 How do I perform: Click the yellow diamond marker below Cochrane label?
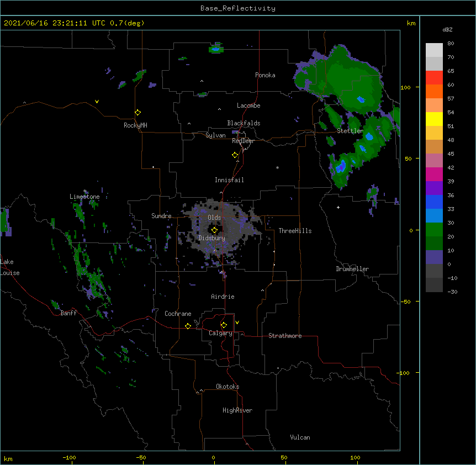pyautogui.click(x=188, y=326)
